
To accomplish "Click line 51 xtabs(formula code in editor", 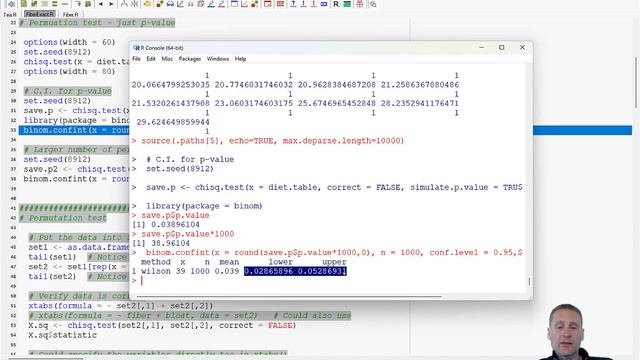I will pos(121,306).
